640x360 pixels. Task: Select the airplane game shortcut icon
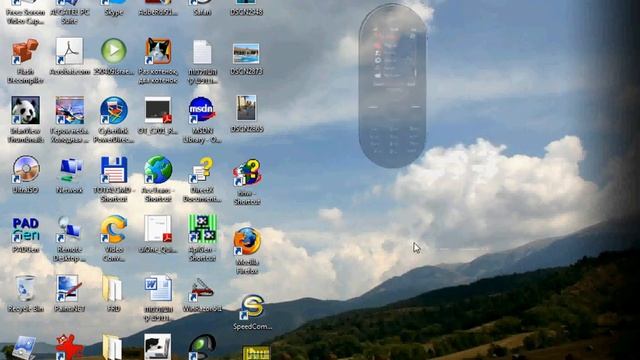click(x=69, y=110)
